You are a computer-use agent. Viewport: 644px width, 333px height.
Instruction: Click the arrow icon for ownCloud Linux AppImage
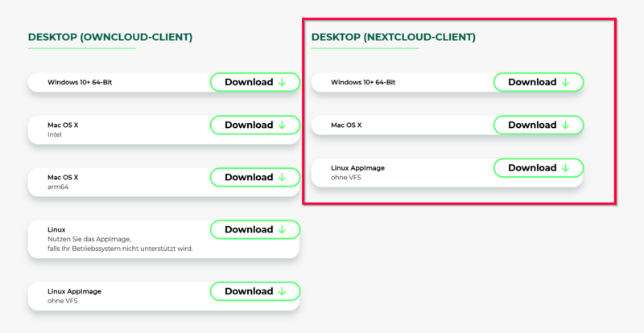(283, 291)
